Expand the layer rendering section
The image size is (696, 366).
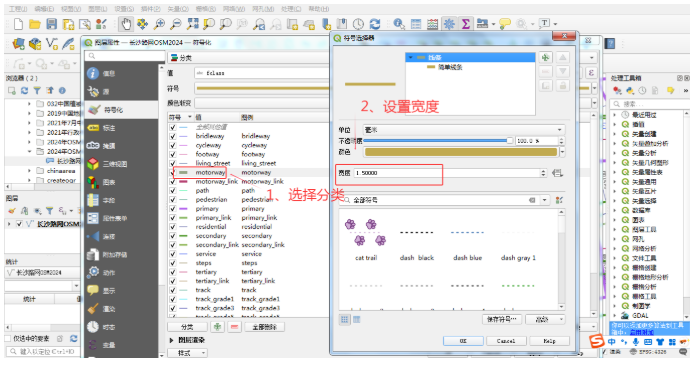171,340
